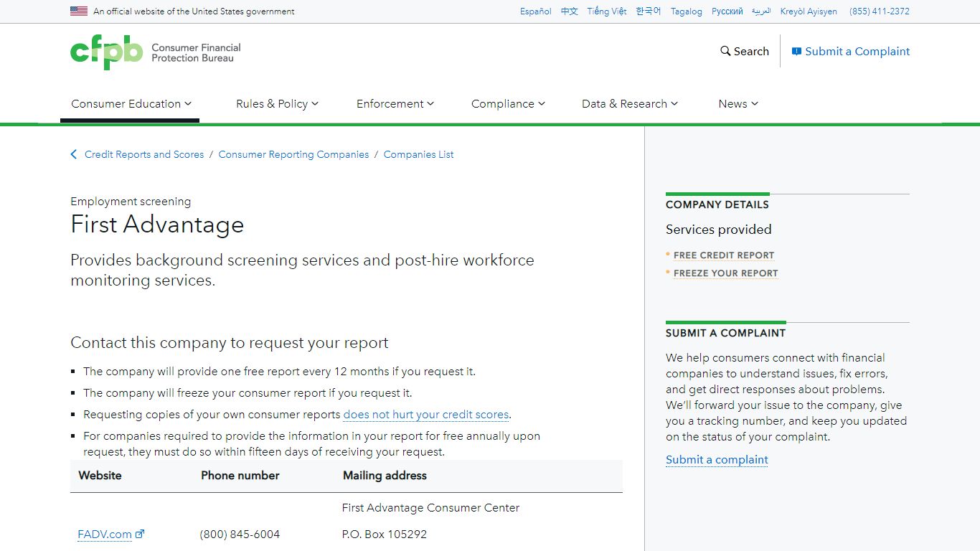
Task: Click 'Contact this company to request your report' heading
Action: (230, 343)
